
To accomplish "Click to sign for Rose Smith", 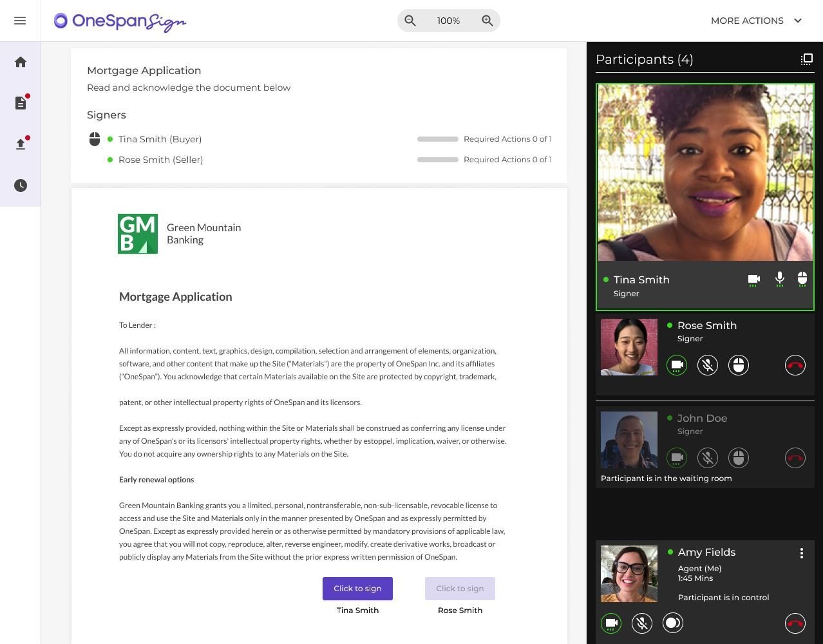I will (460, 589).
